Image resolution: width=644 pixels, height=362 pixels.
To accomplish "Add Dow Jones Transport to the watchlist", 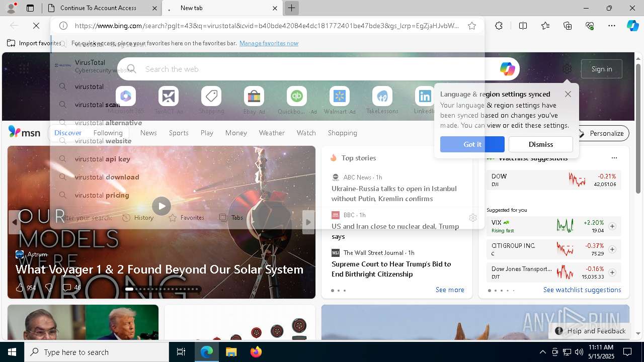I will tap(612, 273).
